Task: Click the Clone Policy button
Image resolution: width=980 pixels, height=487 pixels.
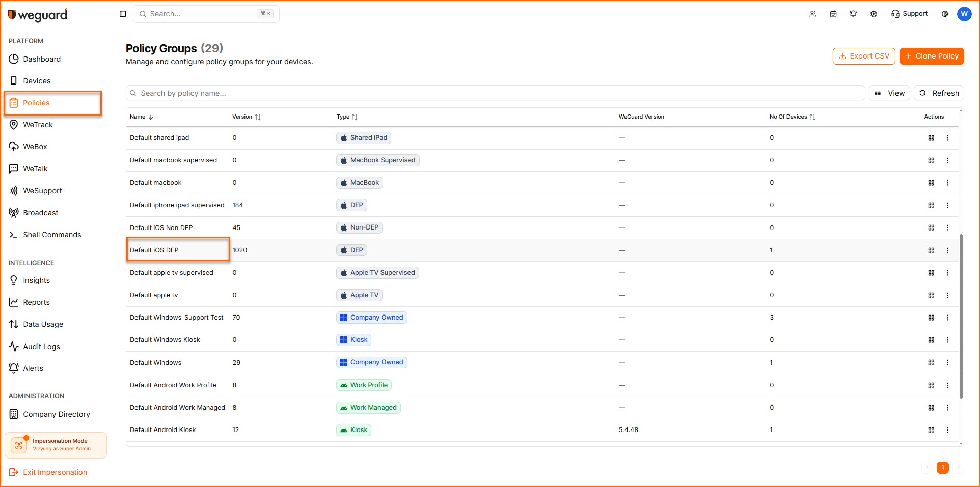Action: (x=932, y=56)
